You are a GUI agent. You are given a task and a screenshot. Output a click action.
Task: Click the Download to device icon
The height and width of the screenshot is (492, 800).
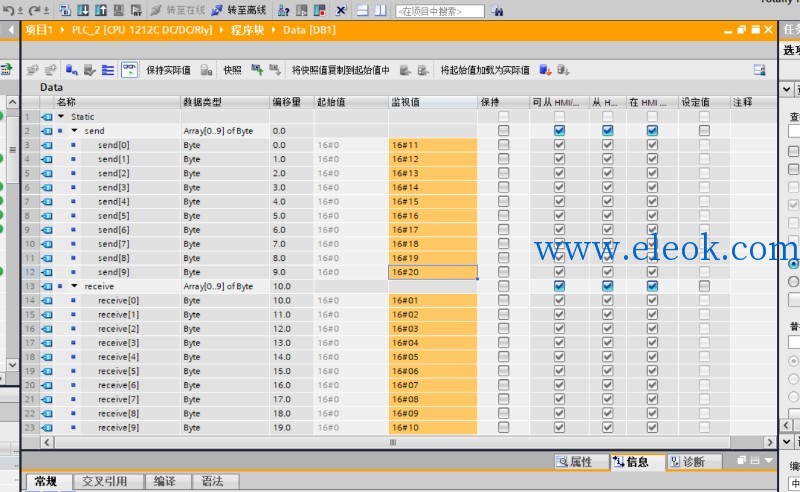click(83, 10)
